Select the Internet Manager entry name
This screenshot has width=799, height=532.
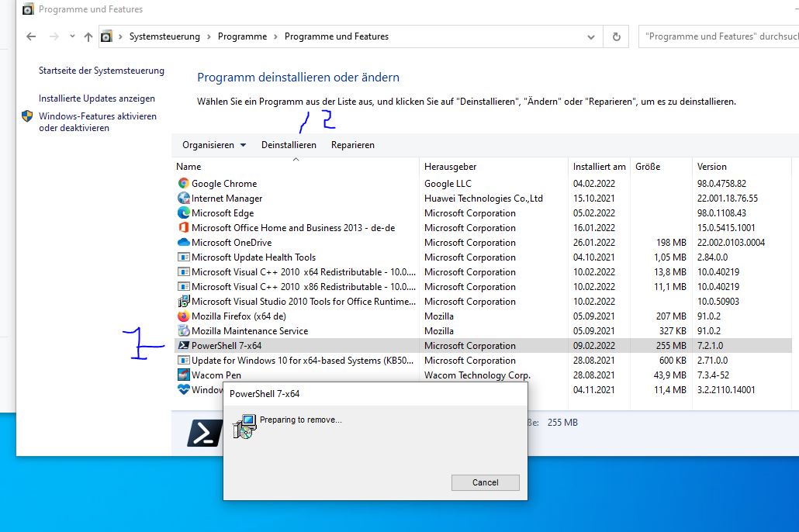227,199
